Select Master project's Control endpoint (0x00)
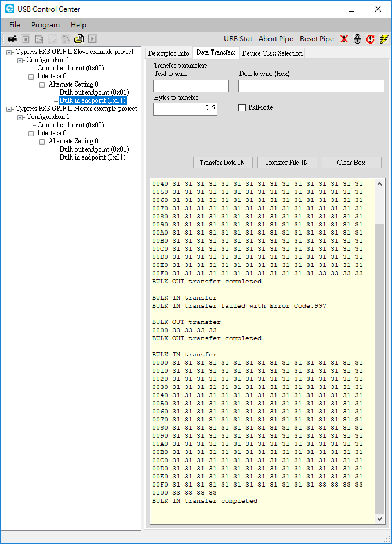This screenshot has height=544, width=392. coord(71,125)
